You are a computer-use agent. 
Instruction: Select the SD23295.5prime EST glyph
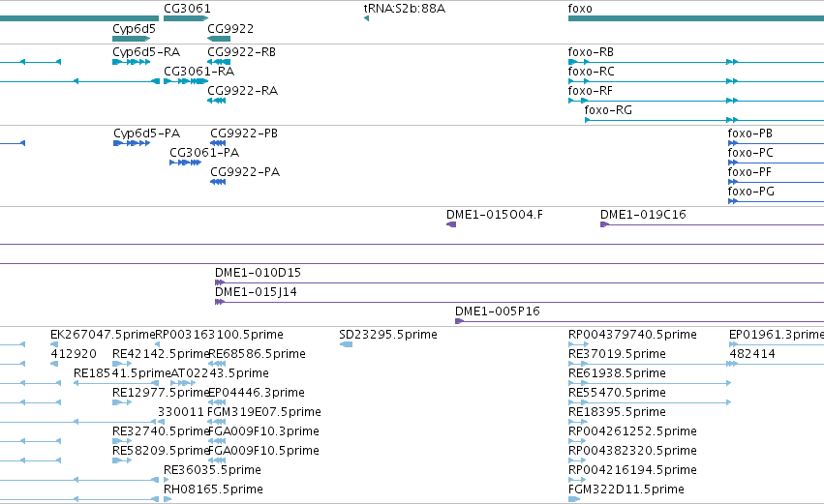[346, 344]
